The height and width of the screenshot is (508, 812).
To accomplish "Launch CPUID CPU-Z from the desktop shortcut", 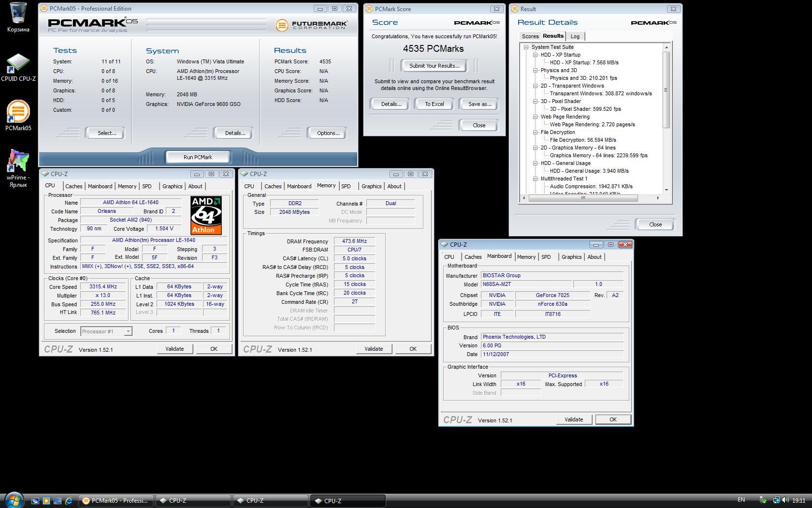I will tap(18, 68).
